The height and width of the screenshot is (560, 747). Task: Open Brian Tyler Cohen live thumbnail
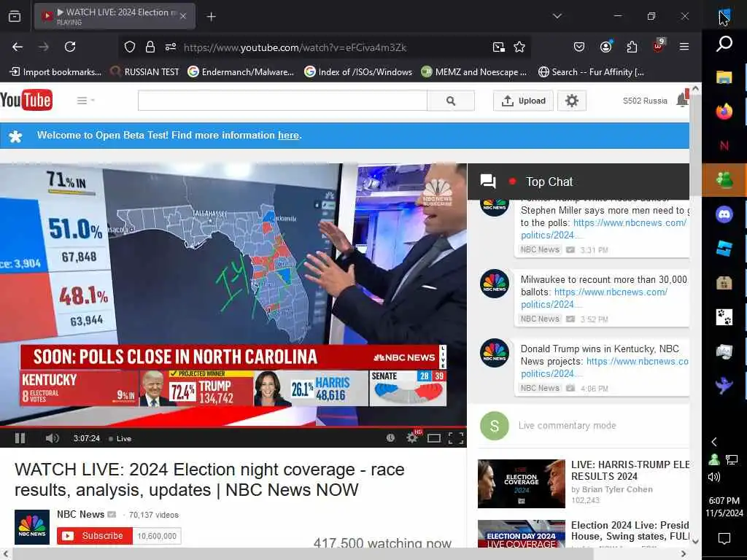click(x=521, y=483)
